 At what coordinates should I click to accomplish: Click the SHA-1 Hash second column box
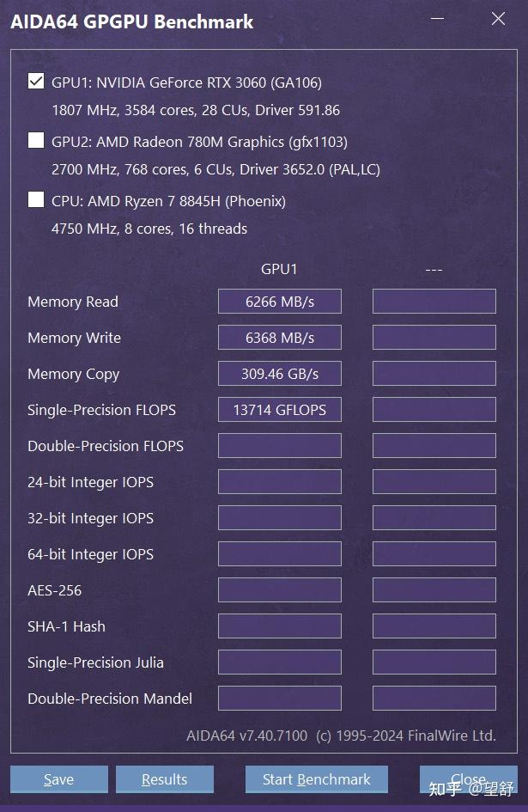coord(434,626)
